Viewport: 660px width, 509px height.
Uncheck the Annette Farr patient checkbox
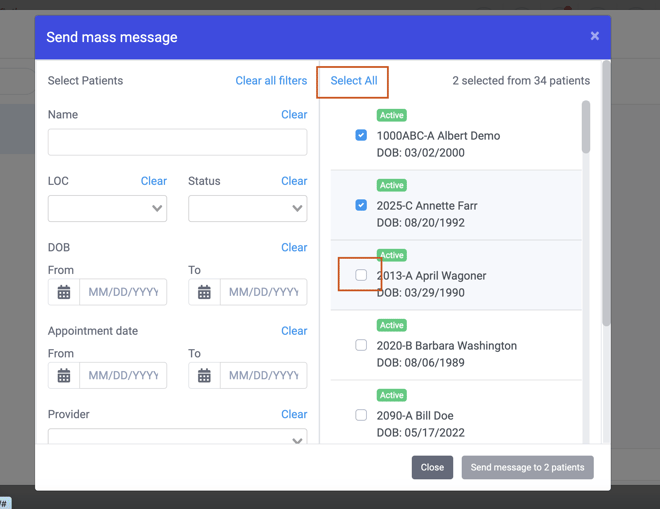click(x=361, y=205)
